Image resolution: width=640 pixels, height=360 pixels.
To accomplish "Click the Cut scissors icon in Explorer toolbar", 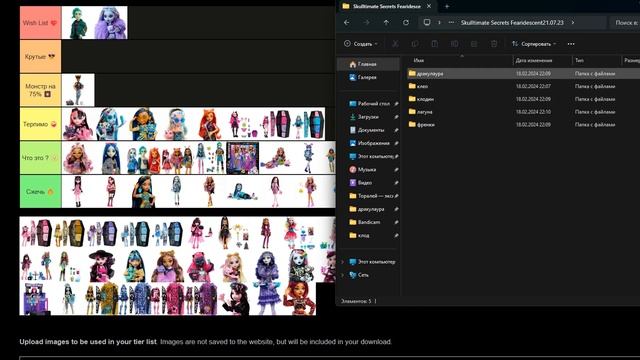I will (x=395, y=44).
